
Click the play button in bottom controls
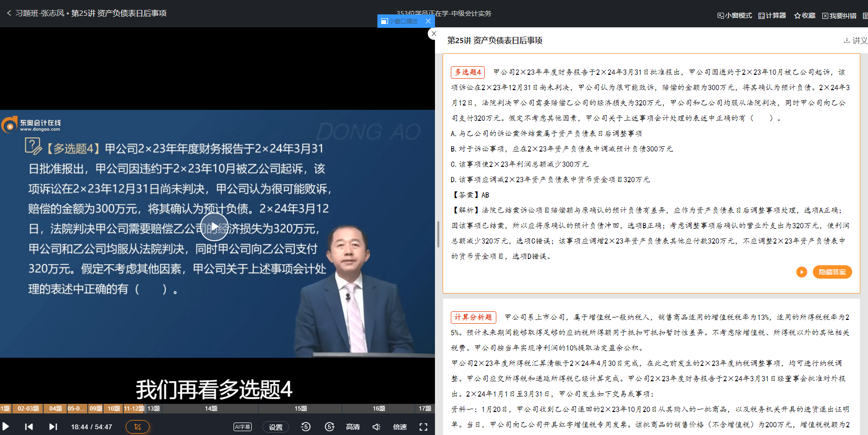(x=6, y=426)
